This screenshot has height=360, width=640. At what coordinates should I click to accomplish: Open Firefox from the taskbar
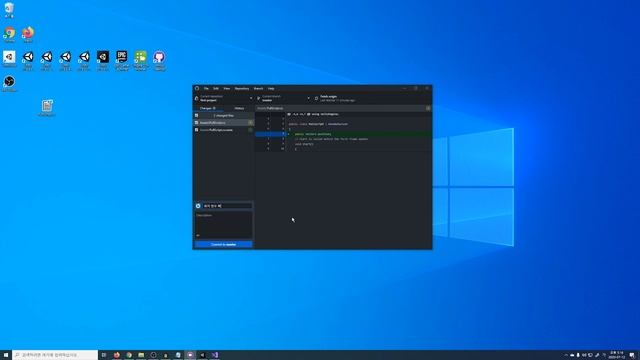click(116, 355)
